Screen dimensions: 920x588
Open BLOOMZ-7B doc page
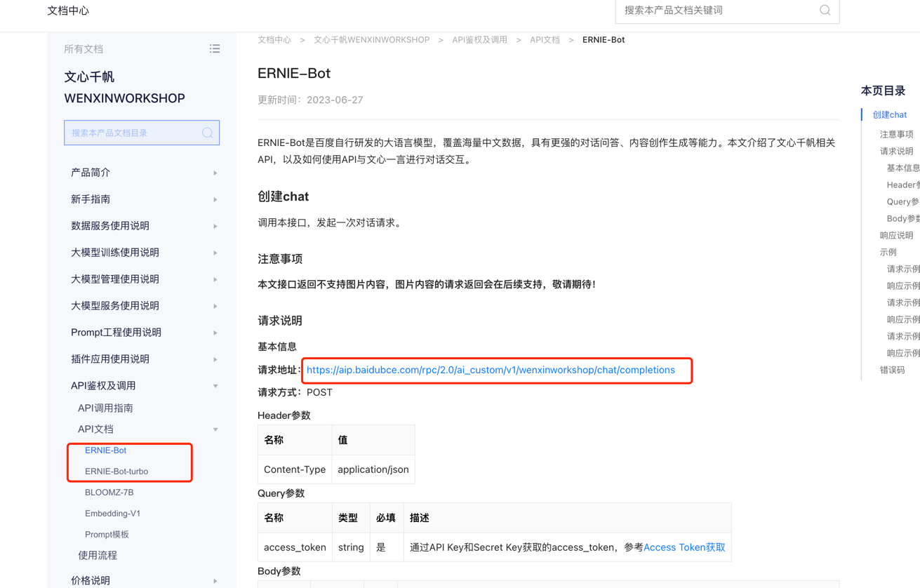click(109, 493)
